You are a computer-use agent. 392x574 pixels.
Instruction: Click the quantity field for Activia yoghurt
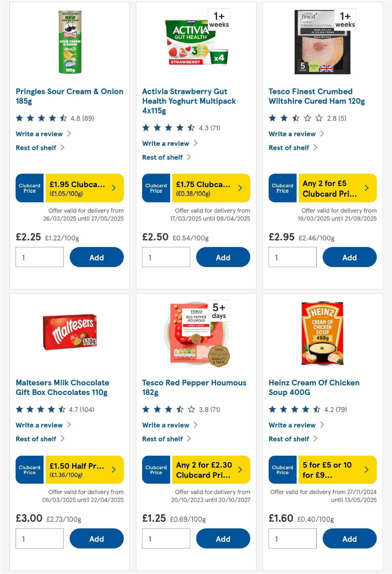click(166, 257)
